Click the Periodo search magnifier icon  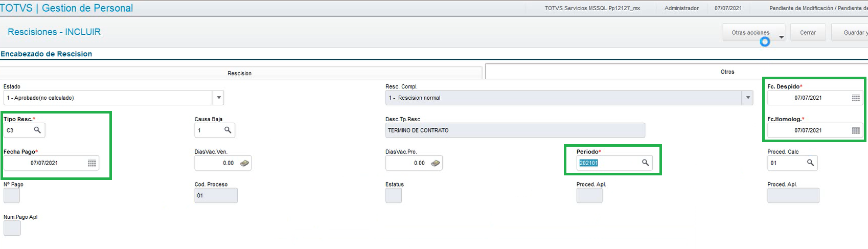click(645, 163)
